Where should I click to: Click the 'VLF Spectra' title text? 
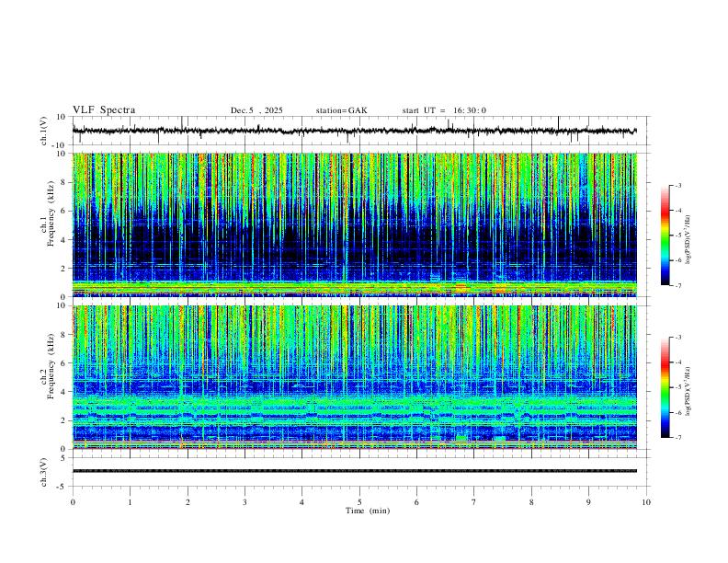(104, 109)
